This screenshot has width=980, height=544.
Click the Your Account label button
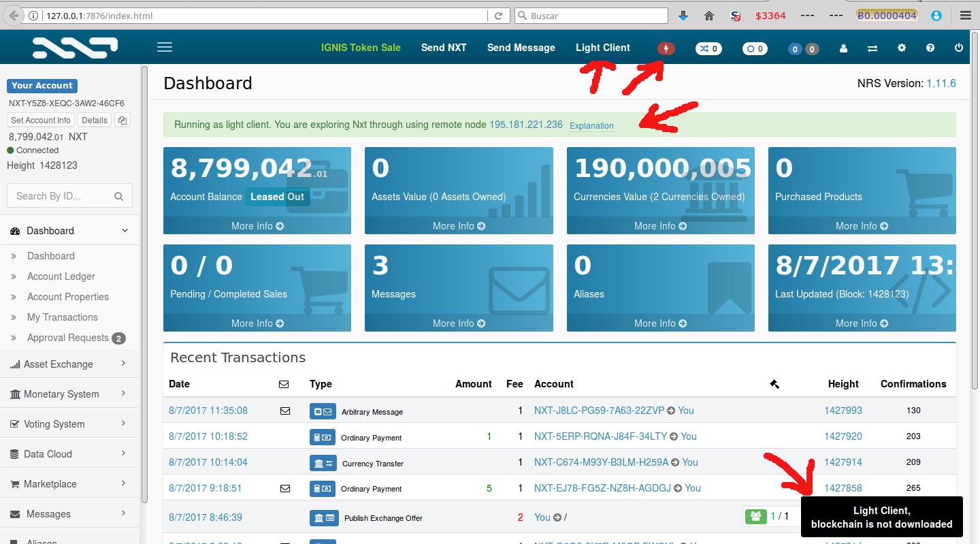point(42,86)
